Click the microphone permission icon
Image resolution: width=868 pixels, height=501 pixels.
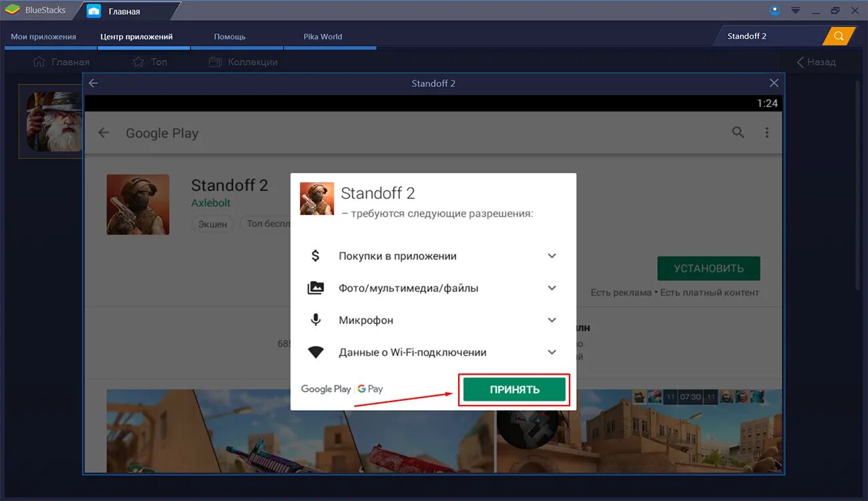click(316, 320)
